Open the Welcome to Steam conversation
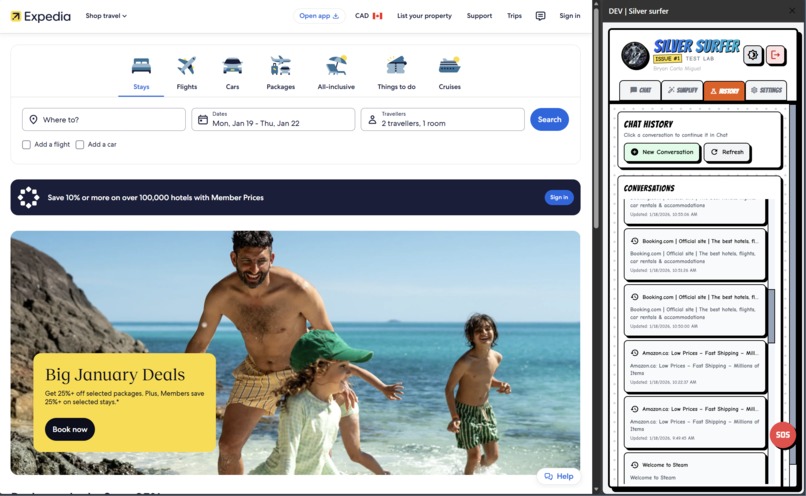806x496 pixels. click(x=694, y=469)
